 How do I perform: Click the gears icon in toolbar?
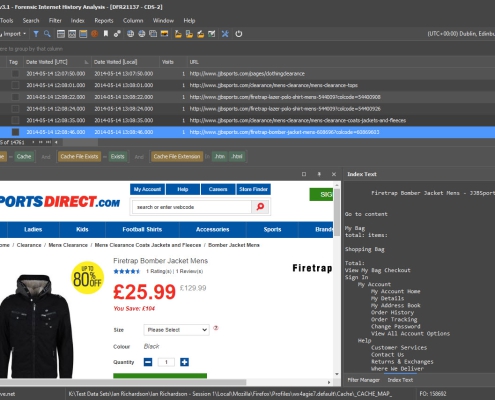117,34
